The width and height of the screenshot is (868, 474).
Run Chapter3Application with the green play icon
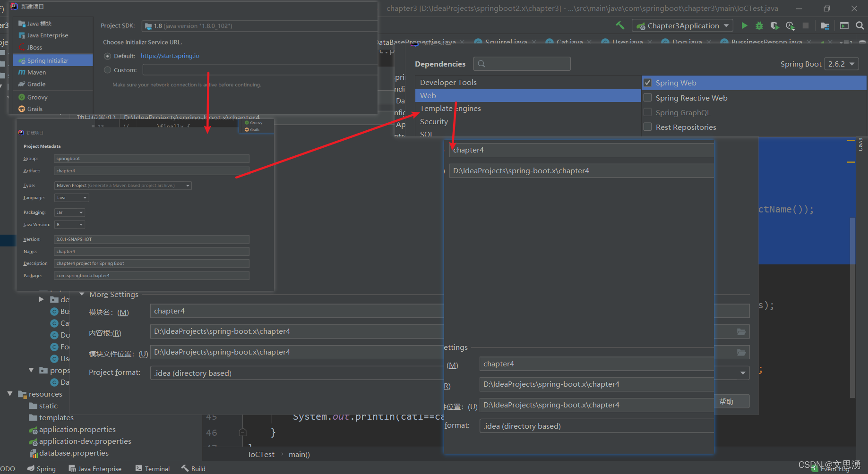point(744,25)
